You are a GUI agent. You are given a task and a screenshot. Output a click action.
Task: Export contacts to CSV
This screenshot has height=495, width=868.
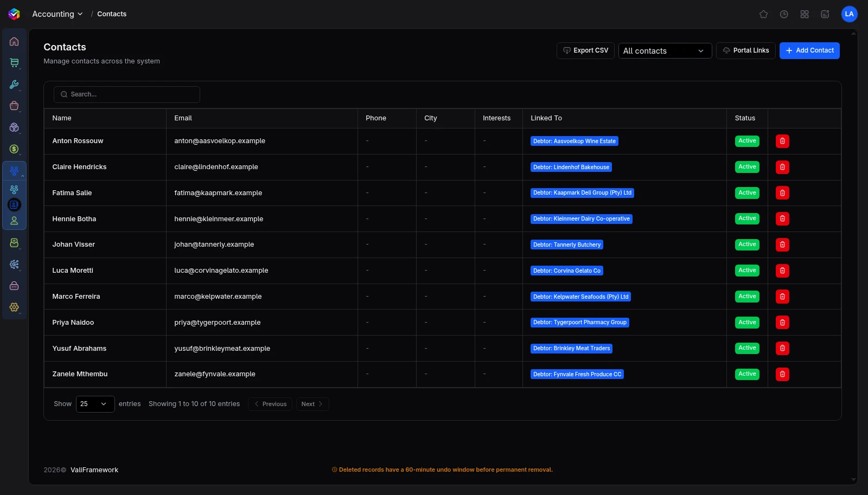click(x=585, y=50)
